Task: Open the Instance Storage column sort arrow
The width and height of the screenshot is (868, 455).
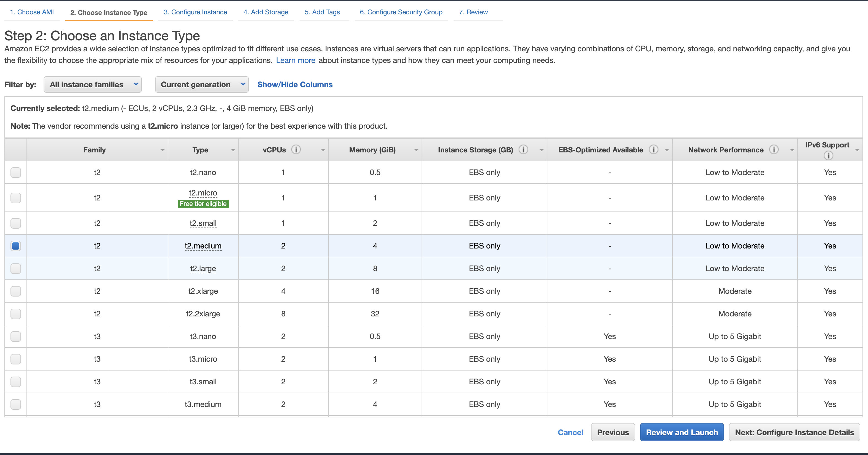Action: coord(542,150)
